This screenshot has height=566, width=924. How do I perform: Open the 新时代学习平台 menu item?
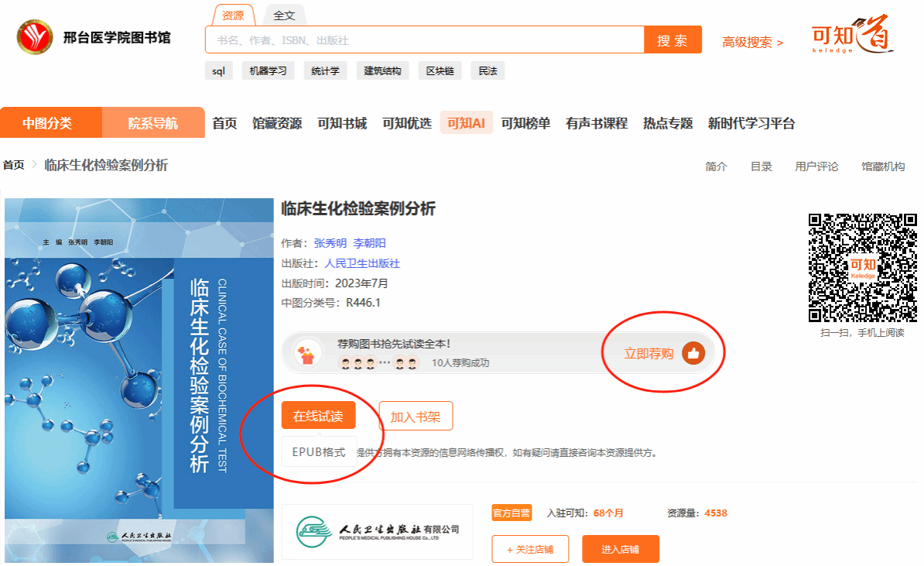coord(751,123)
